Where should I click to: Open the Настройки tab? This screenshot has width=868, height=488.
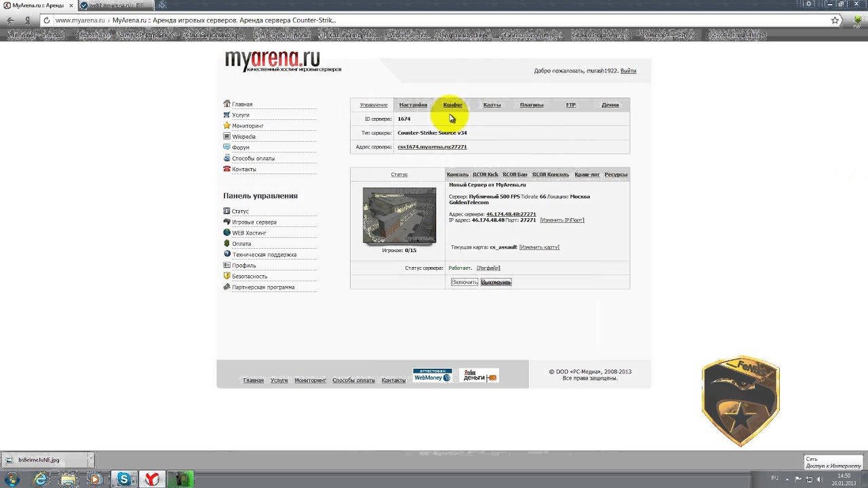point(413,105)
